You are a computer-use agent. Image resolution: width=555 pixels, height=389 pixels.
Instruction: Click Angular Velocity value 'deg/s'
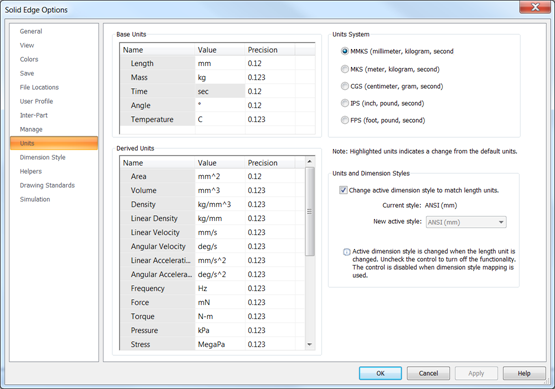tap(220, 246)
